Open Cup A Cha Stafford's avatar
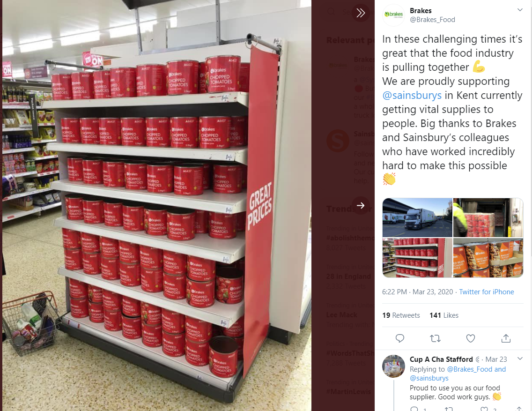The image size is (532, 411). (393, 366)
